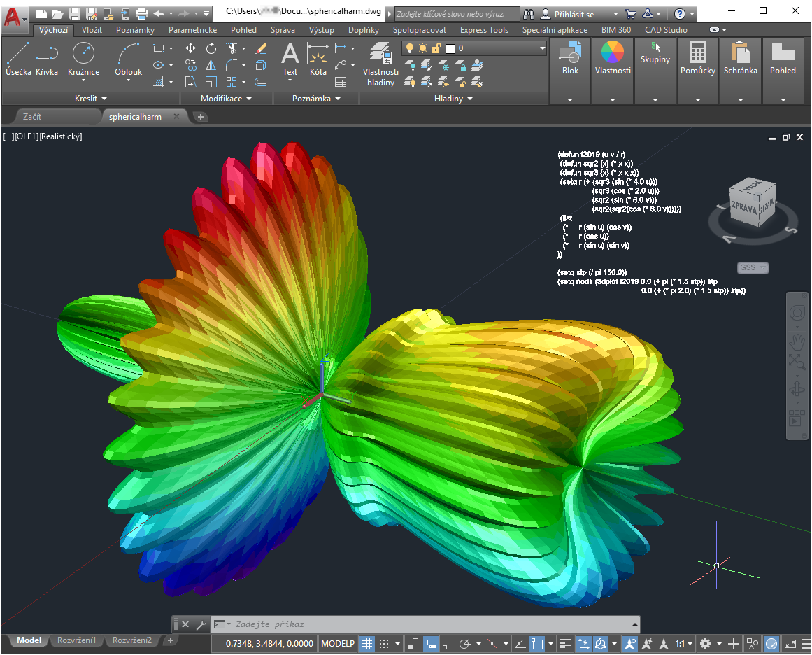The image size is (812, 655).
Task: Select the Křivka polyline tool
Action: [47, 59]
